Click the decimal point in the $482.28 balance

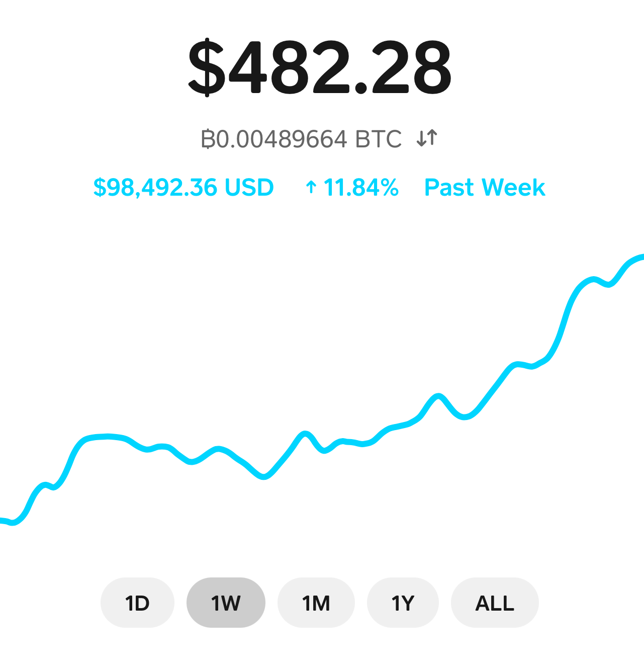click(x=361, y=87)
